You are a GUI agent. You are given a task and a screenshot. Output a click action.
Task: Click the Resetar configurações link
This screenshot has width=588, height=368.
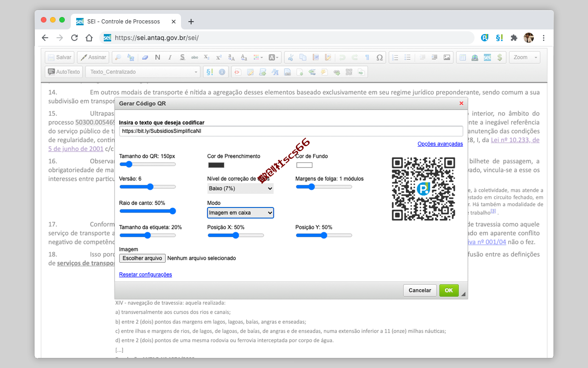146,275
